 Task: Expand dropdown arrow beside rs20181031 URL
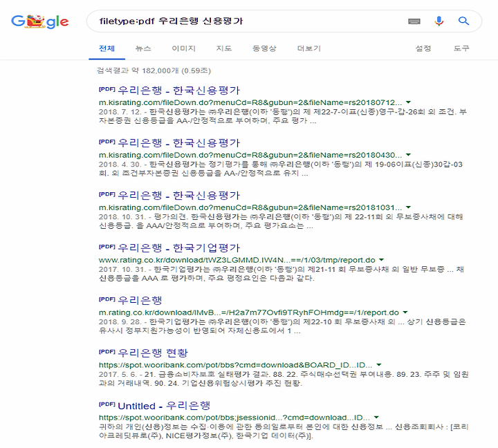[x=409, y=207]
